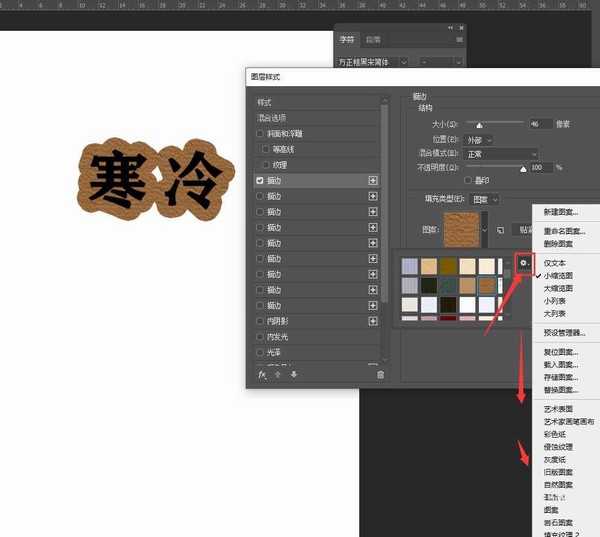
Task: Move effect up with up arrow icon
Action: (x=278, y=374)
